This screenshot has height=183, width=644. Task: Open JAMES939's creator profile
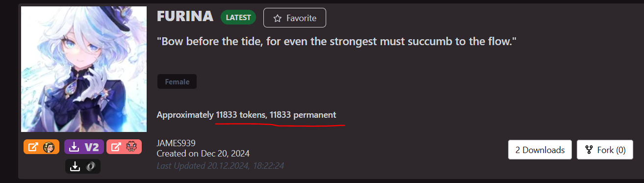pos(176,143)
